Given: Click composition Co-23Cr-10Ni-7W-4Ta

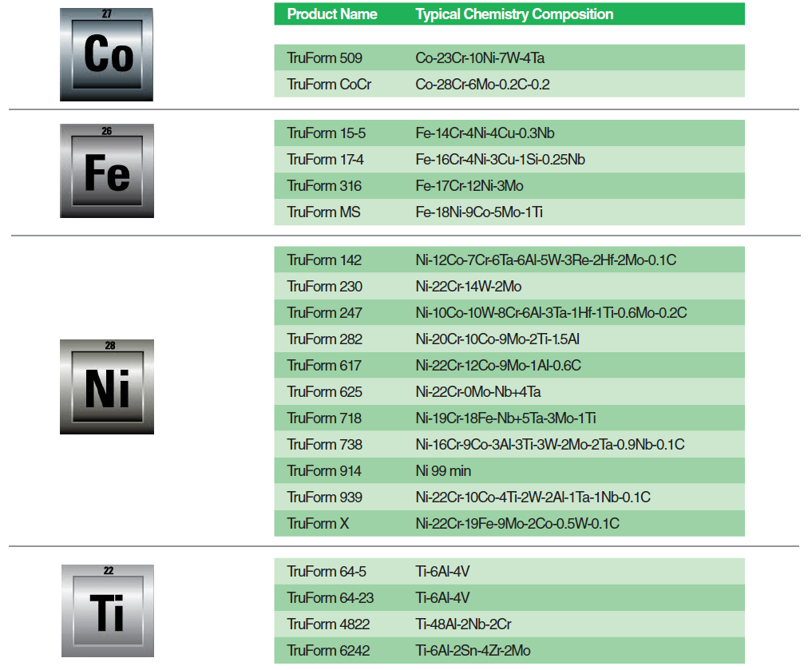Looking at the screenshot, I should pos(480,58).
